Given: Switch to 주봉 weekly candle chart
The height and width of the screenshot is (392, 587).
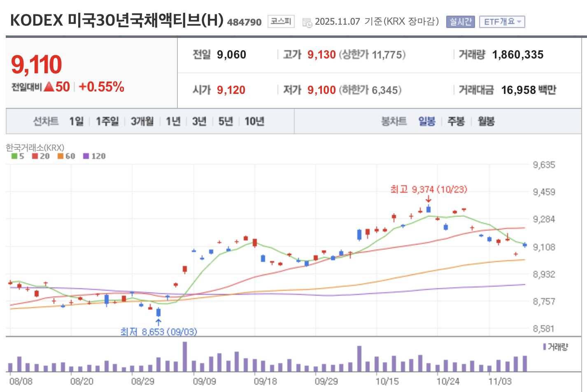Looking at the screenshot, I should [456, 121].
